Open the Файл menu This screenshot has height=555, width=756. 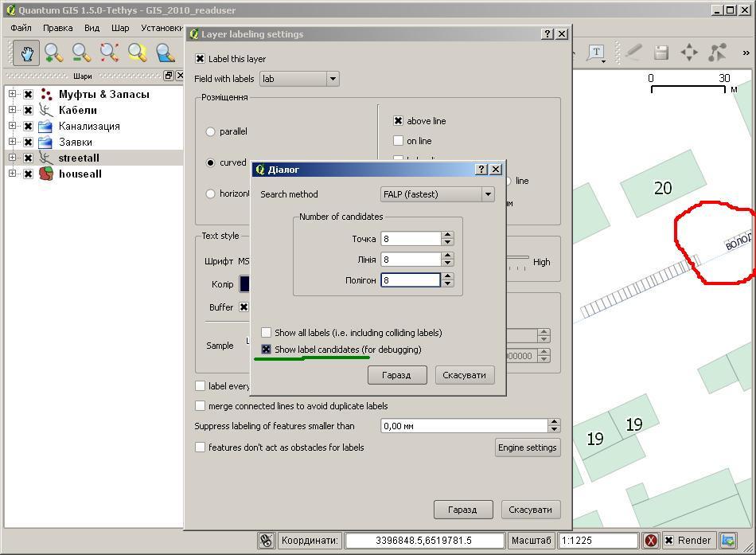click(x=21, y=28)
